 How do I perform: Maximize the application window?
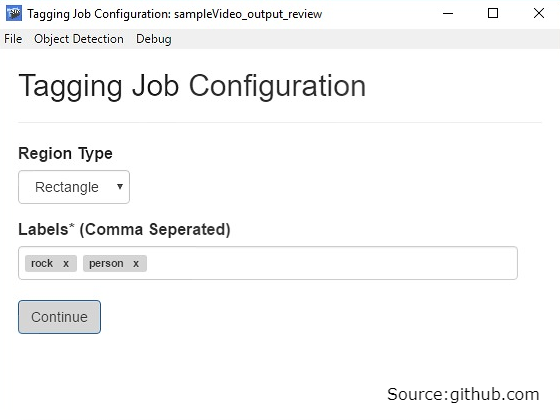click(493, 14)
